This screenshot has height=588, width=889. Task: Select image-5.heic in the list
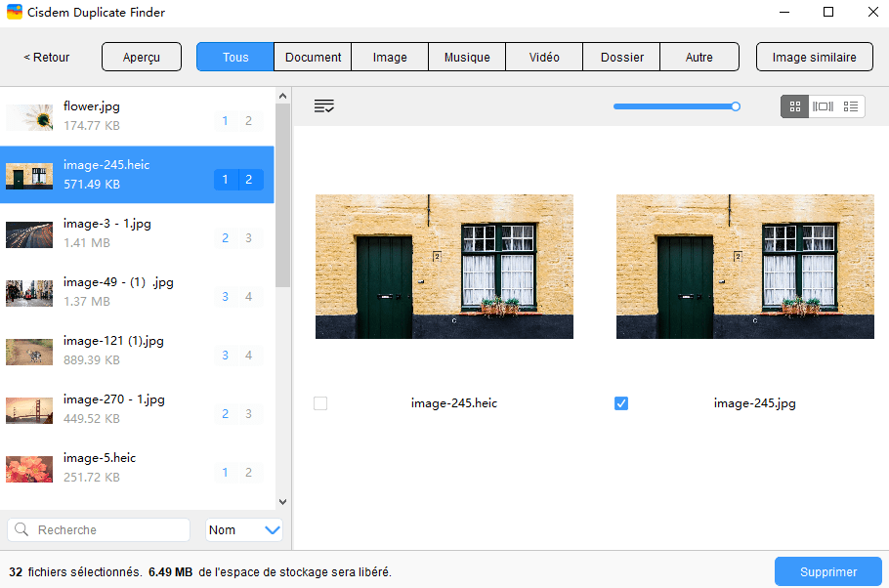(x=137, y=467)
